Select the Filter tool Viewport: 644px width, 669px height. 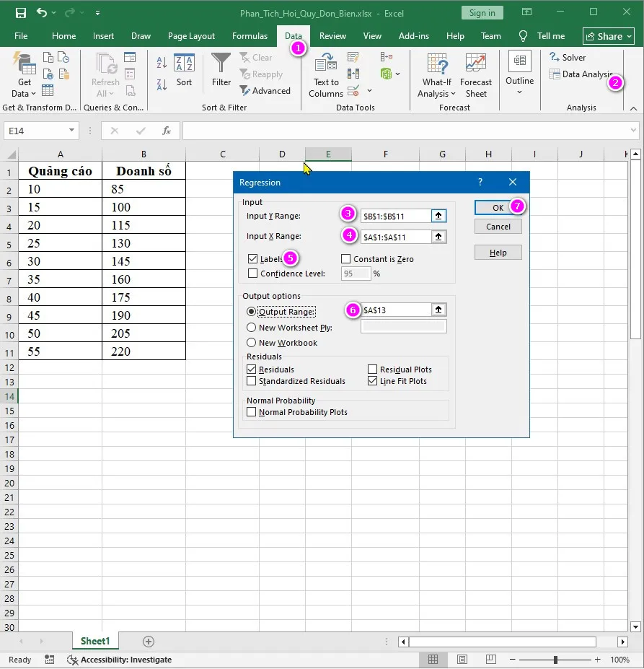tap(221, 72)
